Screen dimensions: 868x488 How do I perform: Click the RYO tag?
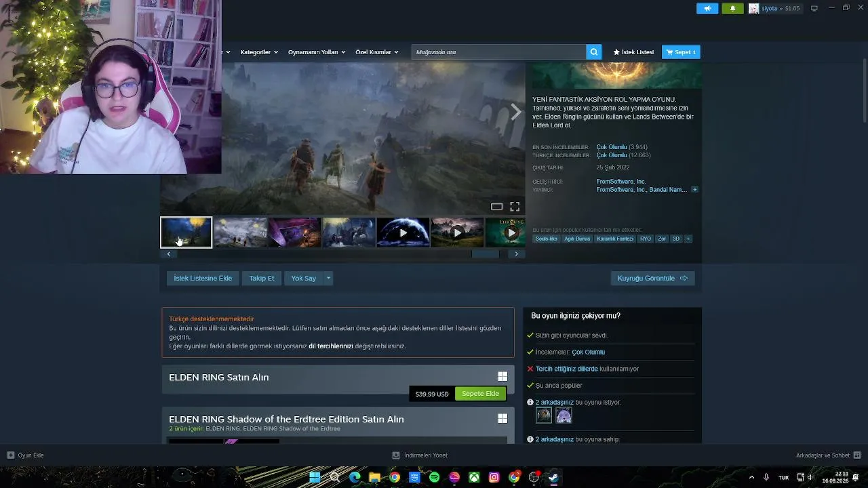(646, 239)
